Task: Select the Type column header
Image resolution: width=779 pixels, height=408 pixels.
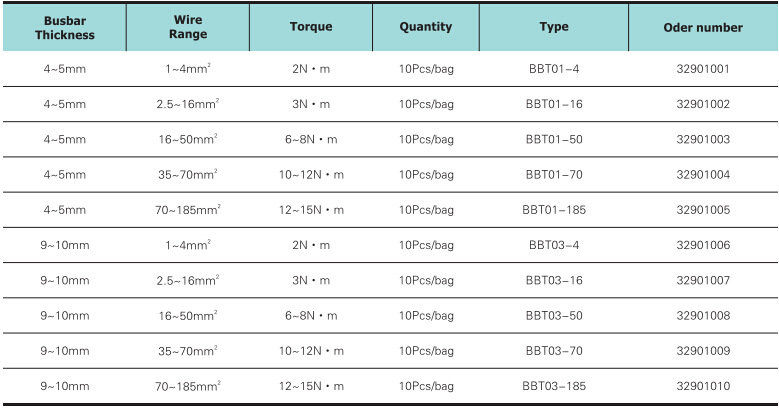Action: coord(554,27)
